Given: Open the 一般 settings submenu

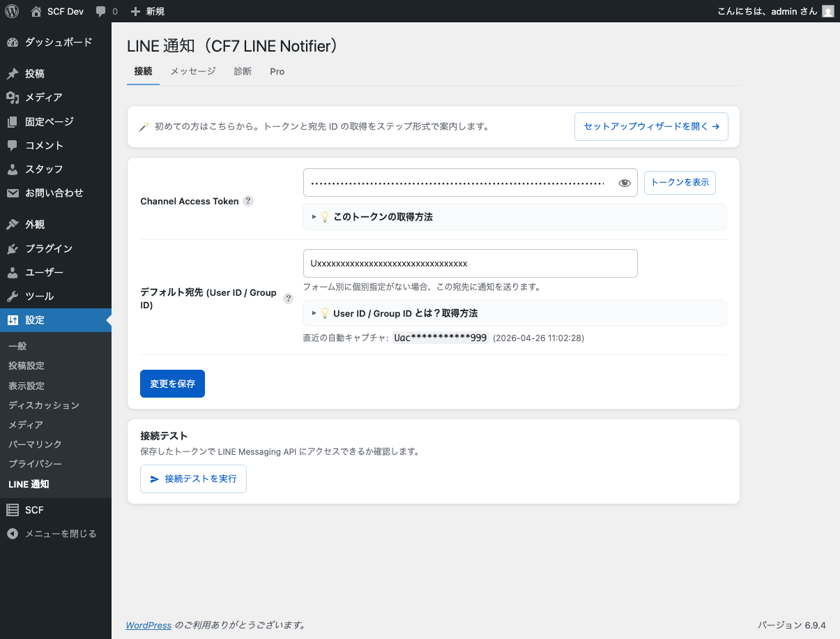Looking at the screenshot, I should coord(17,346).
